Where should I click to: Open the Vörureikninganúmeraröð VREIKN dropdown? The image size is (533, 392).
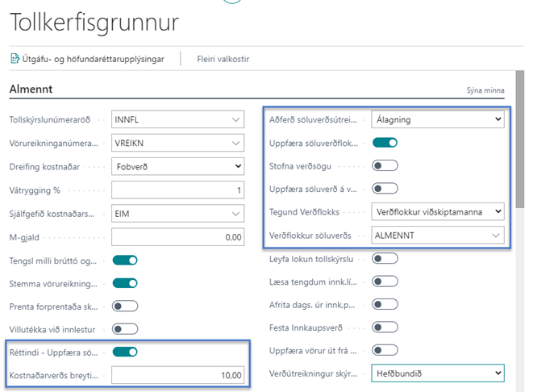tap(235, 143)
